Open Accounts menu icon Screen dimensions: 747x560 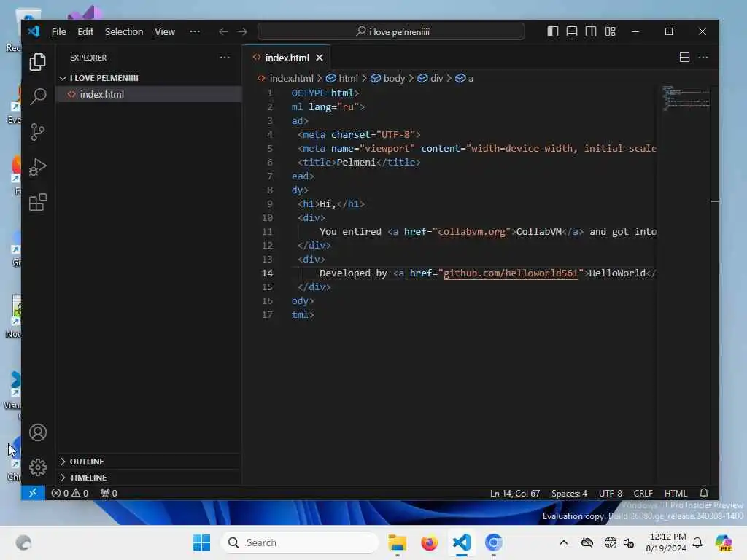(38, 432)
